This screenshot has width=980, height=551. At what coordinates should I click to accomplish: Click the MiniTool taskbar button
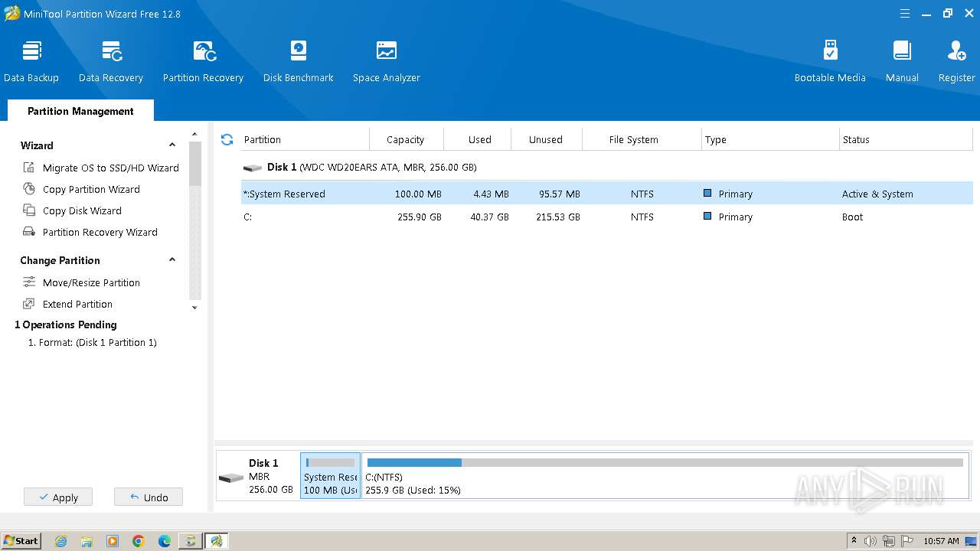(x=217, y=541)
